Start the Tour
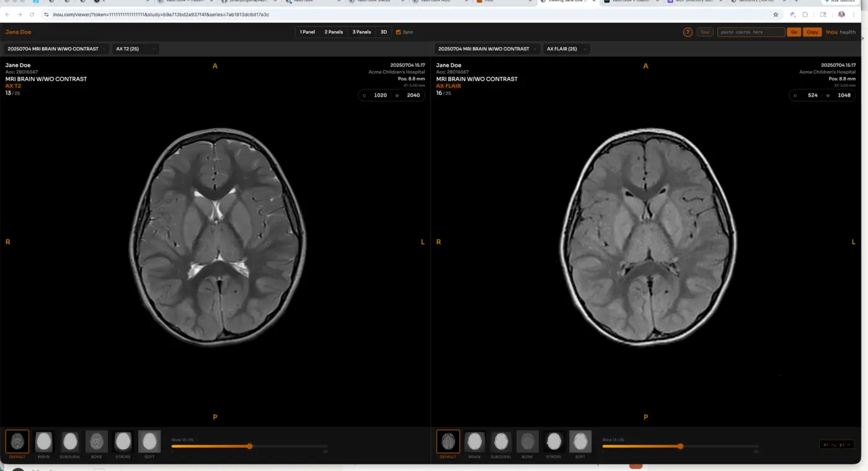This screenshot has height=471, width=868. 704,32
